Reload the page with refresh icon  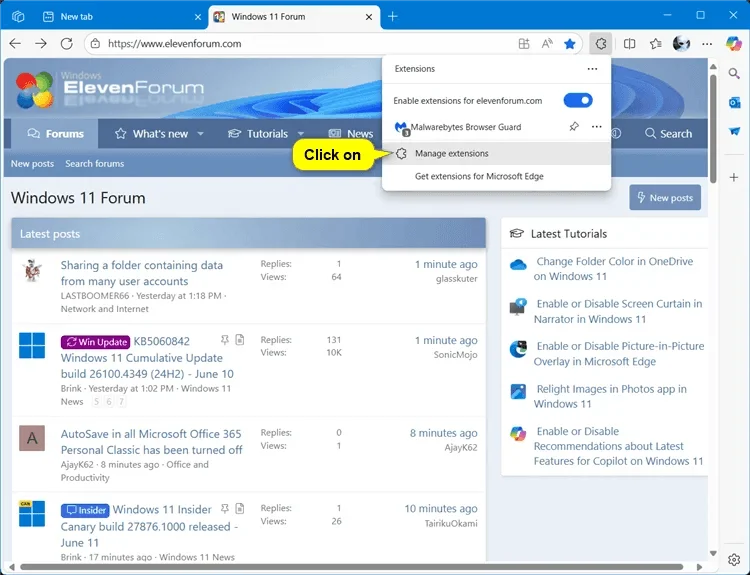point(66,44)
